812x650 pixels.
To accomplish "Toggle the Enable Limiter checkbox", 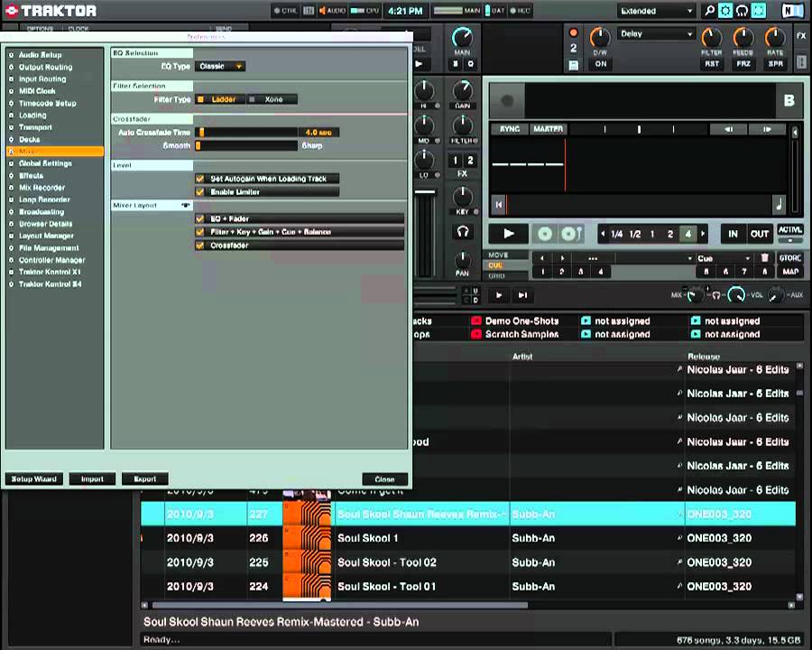I will pos(200,191).
